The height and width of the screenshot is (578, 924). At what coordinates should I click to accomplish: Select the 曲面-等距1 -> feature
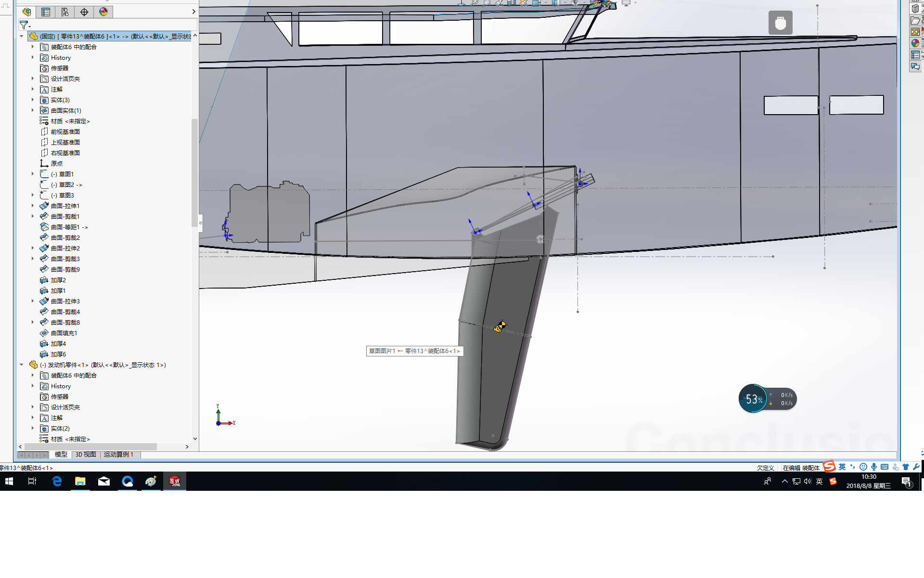point(64,227)
